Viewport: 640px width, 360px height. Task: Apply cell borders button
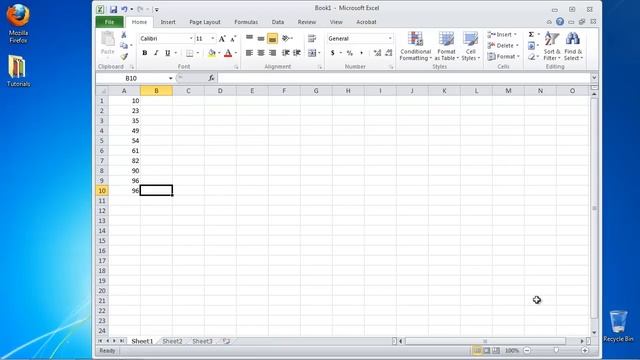[x=189, y=53]
